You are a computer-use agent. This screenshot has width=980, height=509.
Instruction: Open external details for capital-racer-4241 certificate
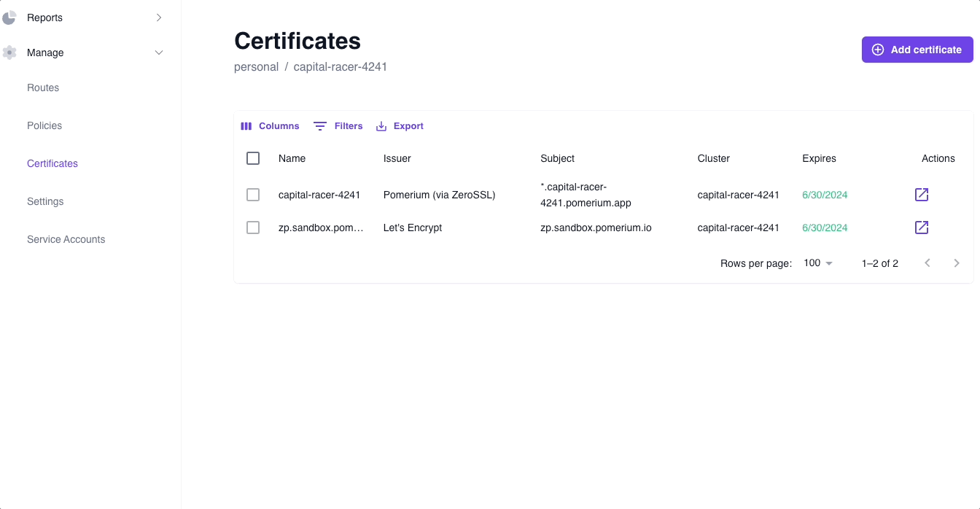921,195
